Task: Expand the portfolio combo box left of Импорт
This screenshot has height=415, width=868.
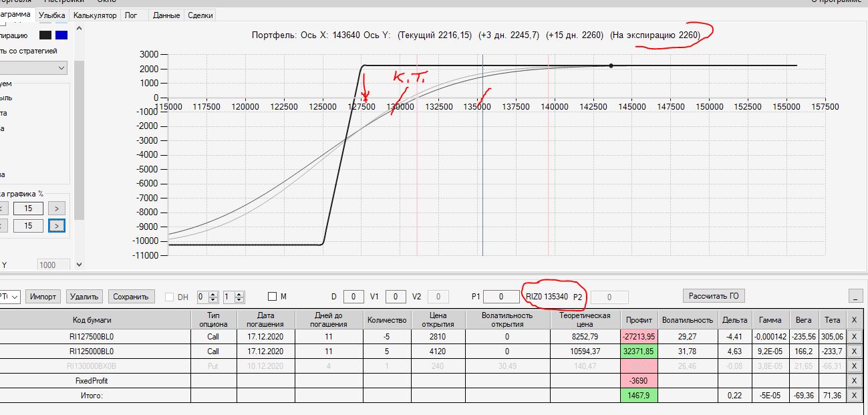Action: click(10, 296)
